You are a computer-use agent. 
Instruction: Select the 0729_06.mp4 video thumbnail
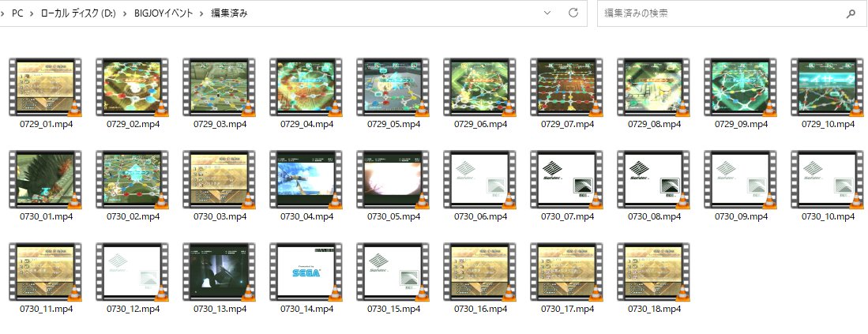480,88
